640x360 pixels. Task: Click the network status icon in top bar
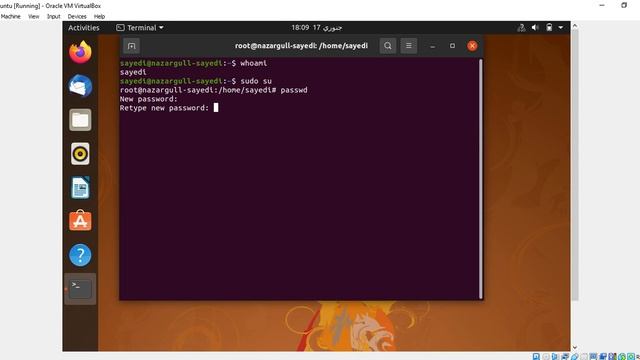[521, 28]
